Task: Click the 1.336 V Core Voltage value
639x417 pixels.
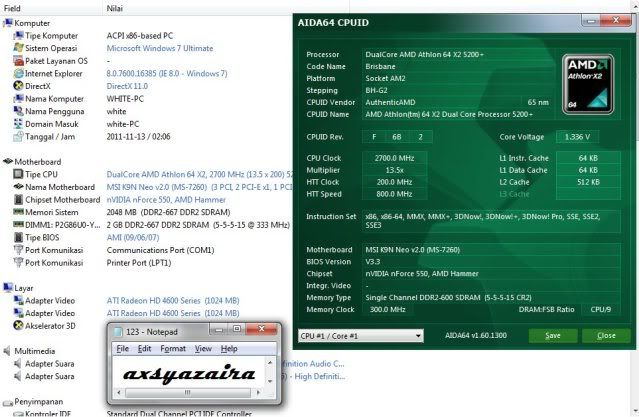Action: point(577,137)
